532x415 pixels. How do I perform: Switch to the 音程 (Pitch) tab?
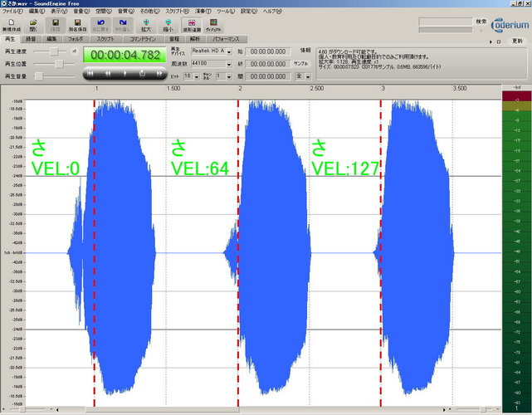[x=174, y=39]
